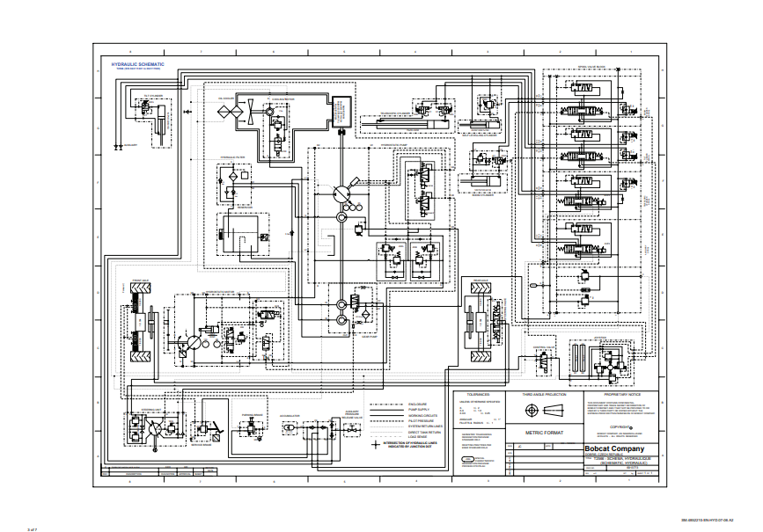Click the reservoir tank symbol
Viewport: 763px width, 532px height.
pos(240,235)
